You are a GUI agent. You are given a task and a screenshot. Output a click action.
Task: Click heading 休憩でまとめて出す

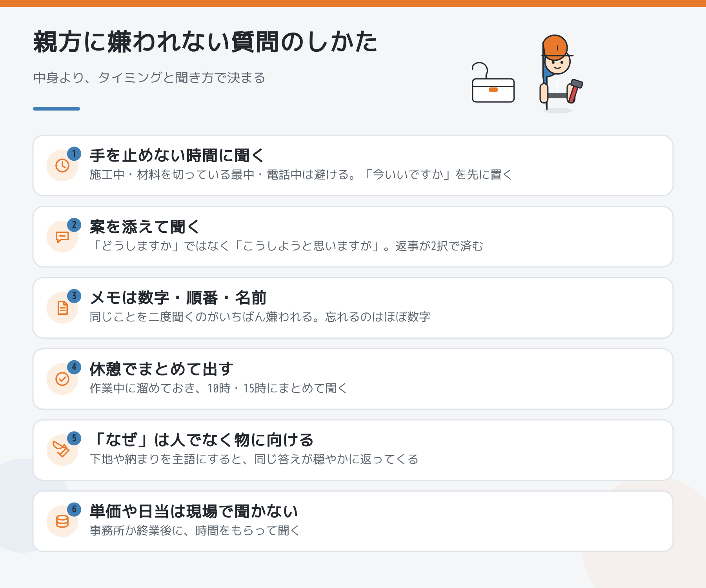pyautogui.click(x=162, y=369)
